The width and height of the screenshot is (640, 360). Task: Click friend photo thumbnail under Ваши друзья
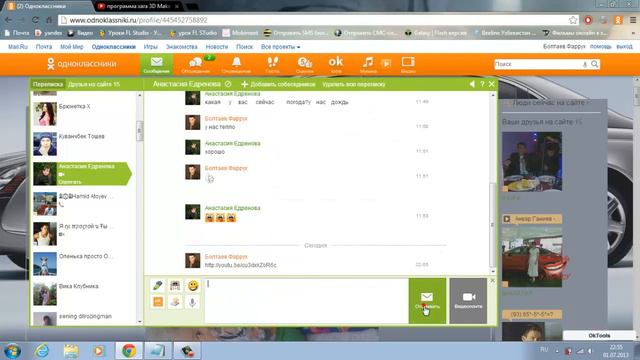tap(531, 161)
